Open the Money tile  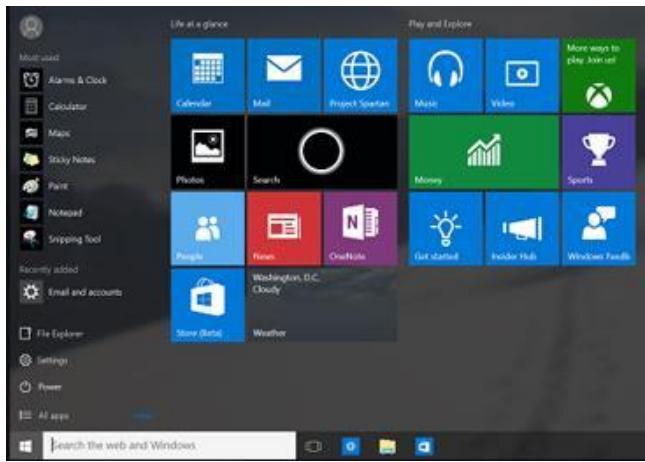(484, 152)
